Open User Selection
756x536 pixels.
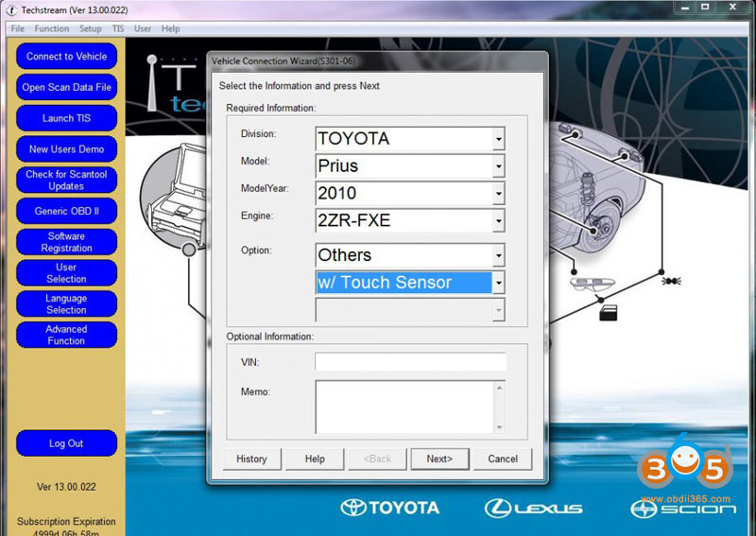pyautogui.click(x=66, y=272)
